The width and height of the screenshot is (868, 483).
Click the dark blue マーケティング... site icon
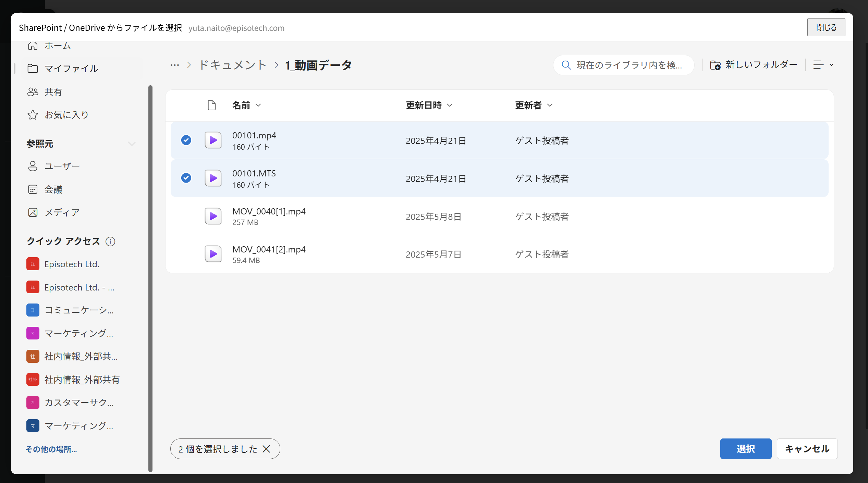(x=33, y=426)
